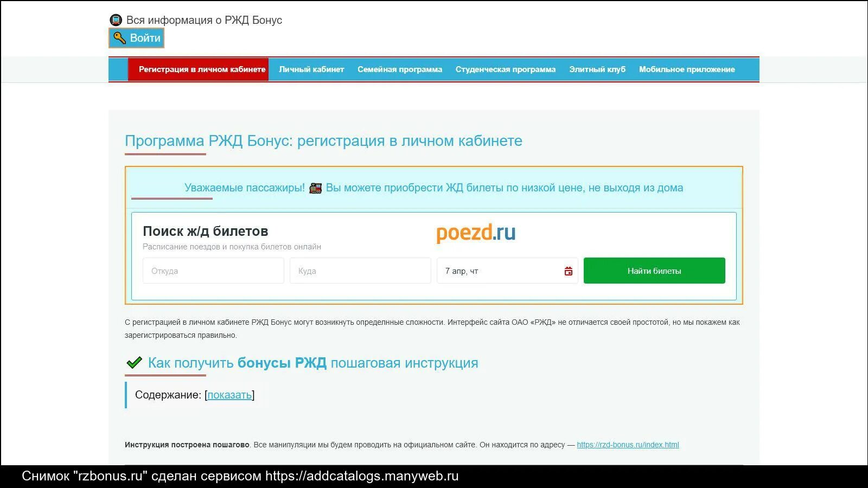Go to 'Семейная программа' menu item
Screen dimensions: 868x488
400,69
